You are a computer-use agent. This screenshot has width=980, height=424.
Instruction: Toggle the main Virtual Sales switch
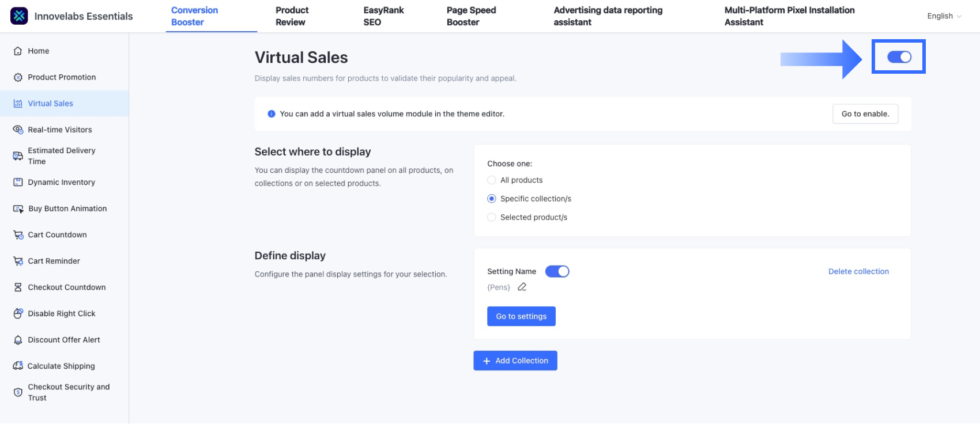pos(899,57)
